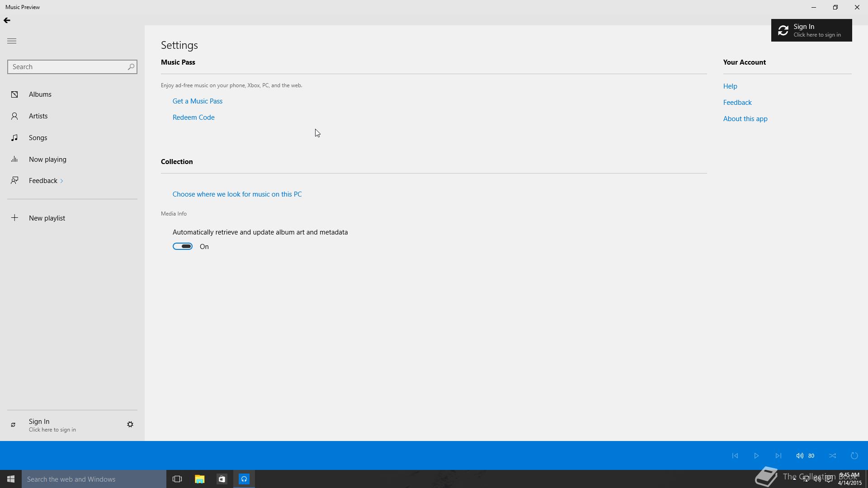
Task: Click the search magnifier icon
Action: point(131,67)
